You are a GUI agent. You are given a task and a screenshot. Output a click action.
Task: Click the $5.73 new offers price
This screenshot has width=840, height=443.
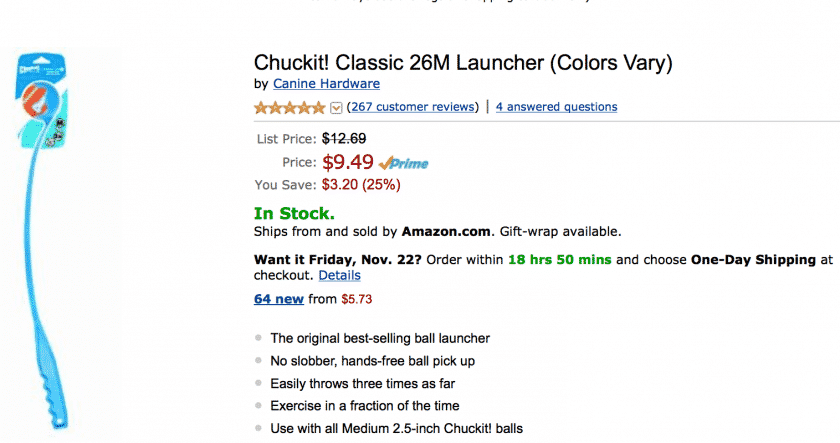(356, 299)
